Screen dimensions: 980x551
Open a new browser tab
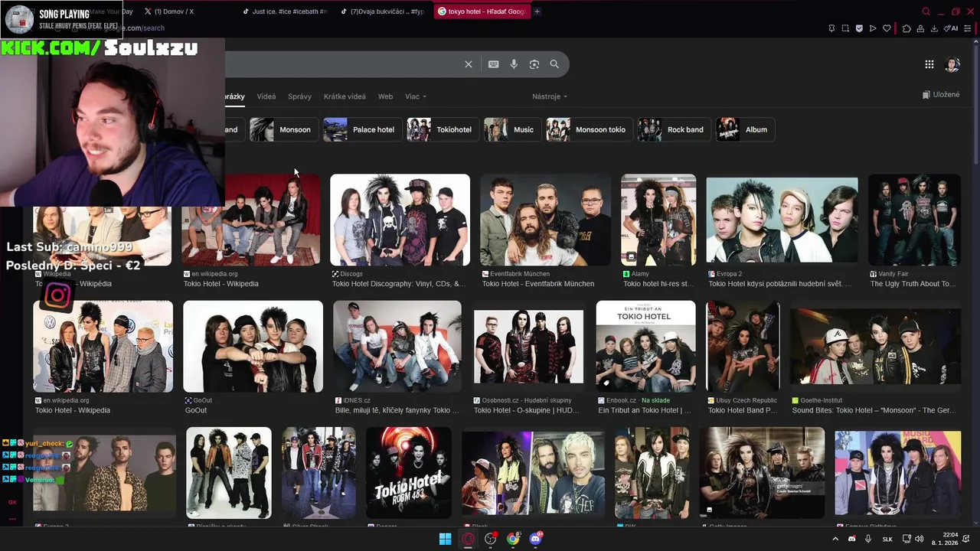537,11
